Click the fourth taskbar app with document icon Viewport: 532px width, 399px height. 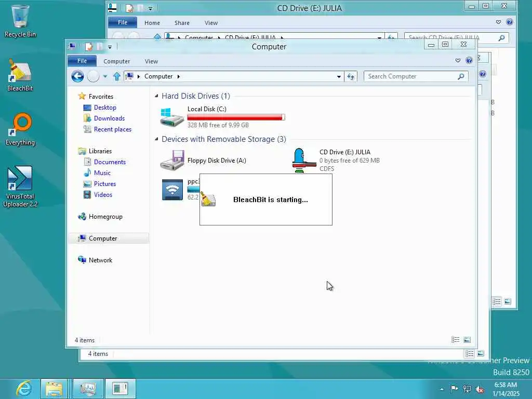pyautogui.click(x=121, y=389)
